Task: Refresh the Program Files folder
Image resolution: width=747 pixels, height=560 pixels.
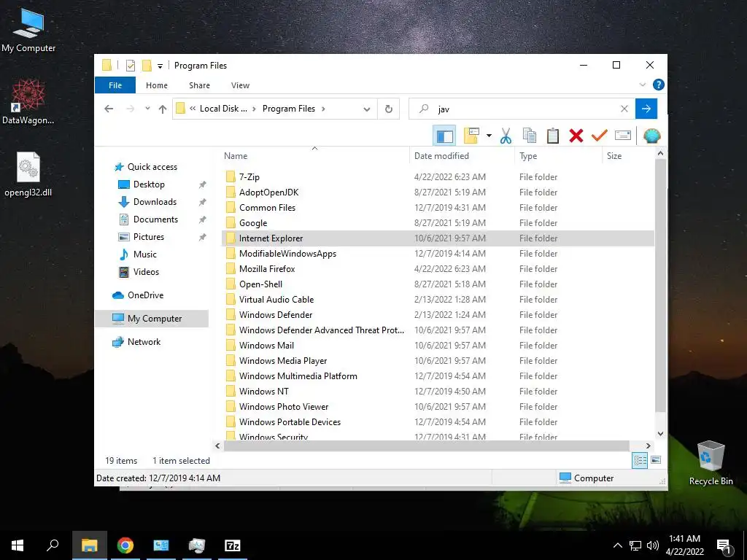Action: [389, 109]
